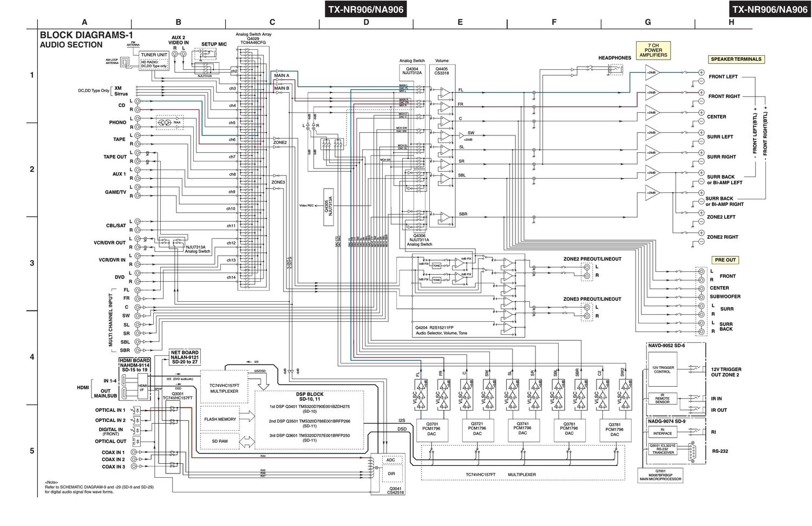Click the Subwoofer pre out jack
Screen dimensions: 812x526
click(702, 297)
